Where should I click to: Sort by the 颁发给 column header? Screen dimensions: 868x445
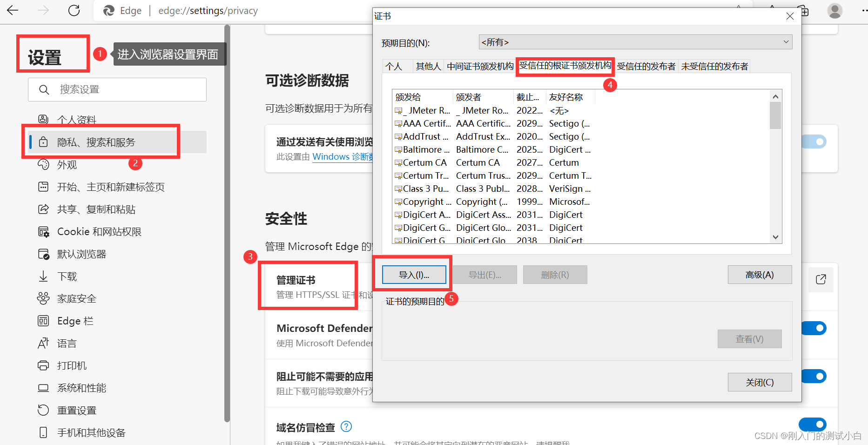pos(423,97)
